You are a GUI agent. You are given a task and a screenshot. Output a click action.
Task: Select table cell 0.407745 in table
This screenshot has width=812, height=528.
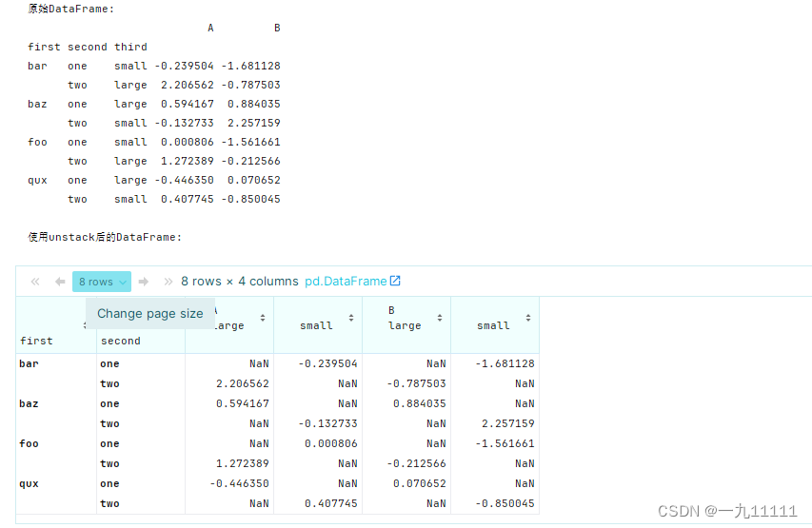click(331, 503)
